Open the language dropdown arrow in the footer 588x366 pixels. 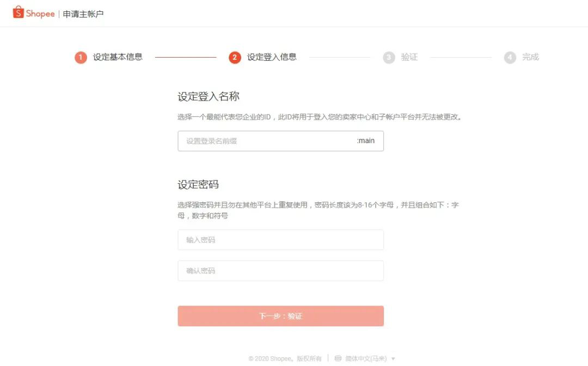pyautogui.click(x=393, y=359)
